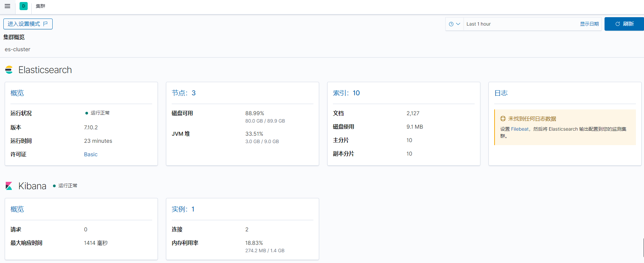The height and width of the screenshot is (263, 644).
Task: Click the Basic license link
Action: pyautogui.click(x=91, y=154)
